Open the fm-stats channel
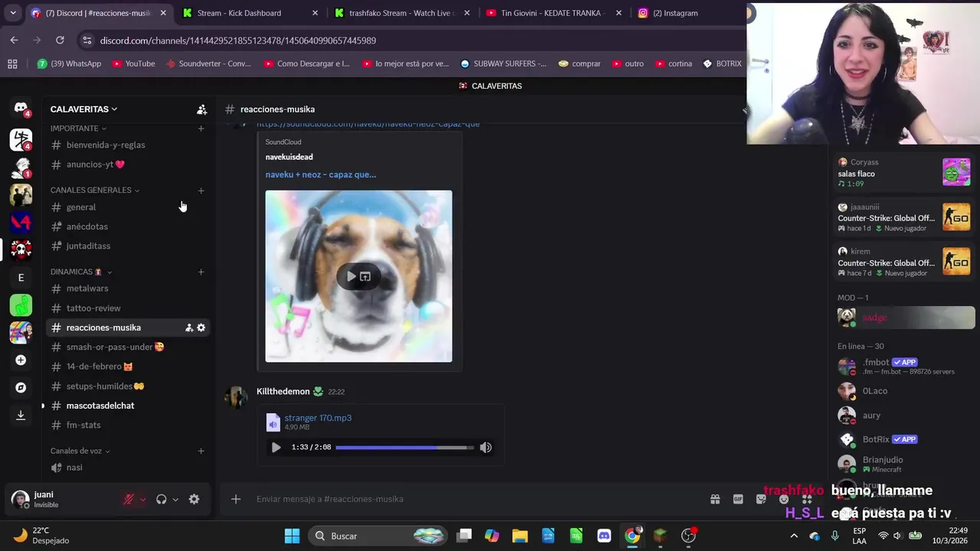 point(126,425)
